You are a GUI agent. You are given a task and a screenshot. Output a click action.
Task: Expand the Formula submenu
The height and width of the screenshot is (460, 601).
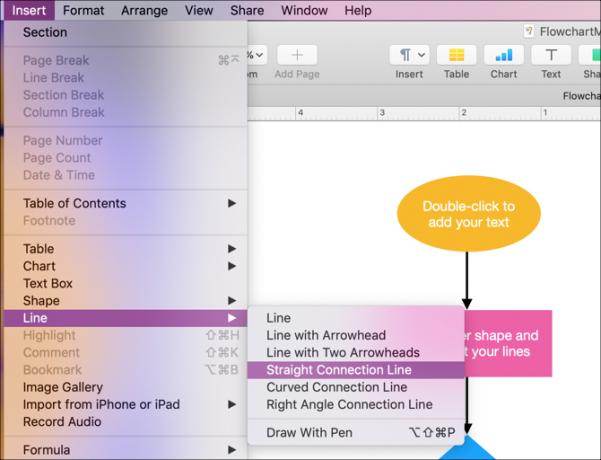pyautogui.click(x=126, y=450)
